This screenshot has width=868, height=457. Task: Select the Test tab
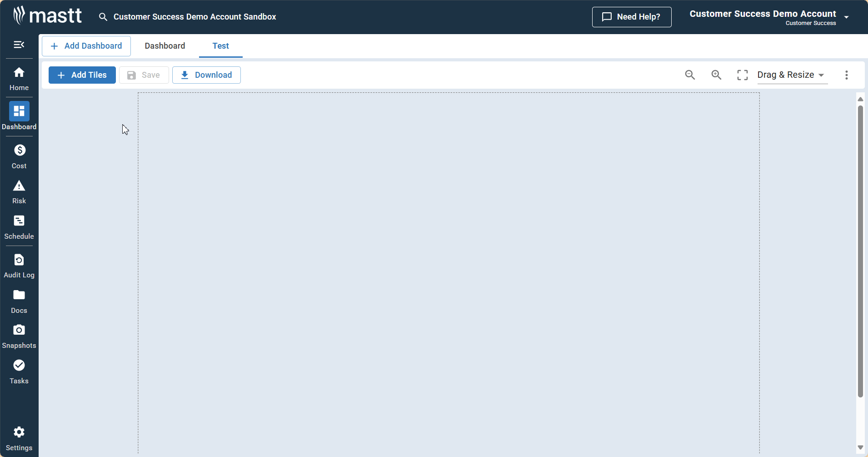221,46
